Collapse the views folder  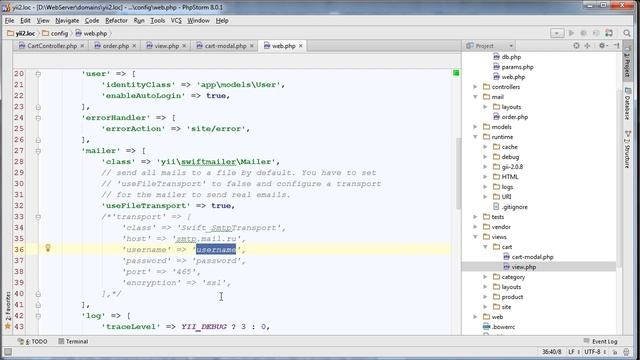coord(475,237)
